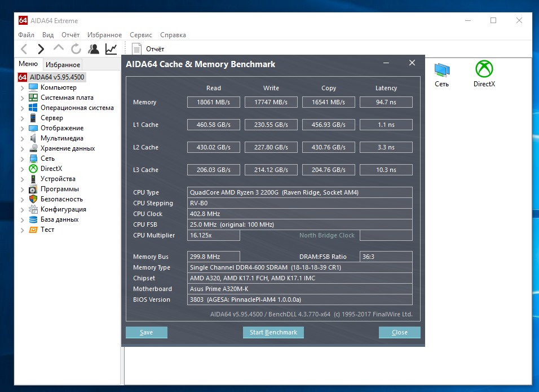Expand the Тест tree node
The width and height of the screenshot is (539, 392).
tap(23, 230)
